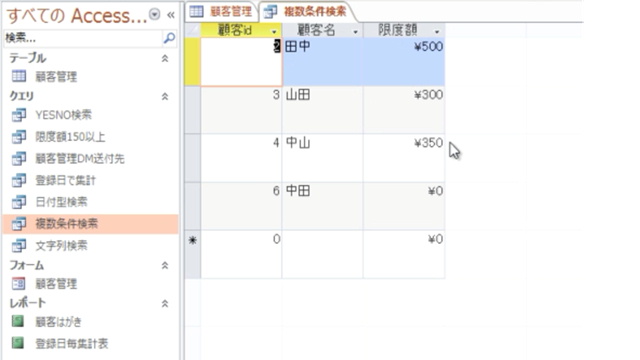Select the 登録日で集計 query icon

[x=19, y=180]
